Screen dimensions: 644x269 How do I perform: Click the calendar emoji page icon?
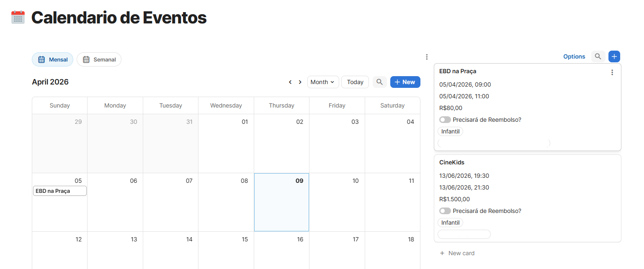(18, 18)
